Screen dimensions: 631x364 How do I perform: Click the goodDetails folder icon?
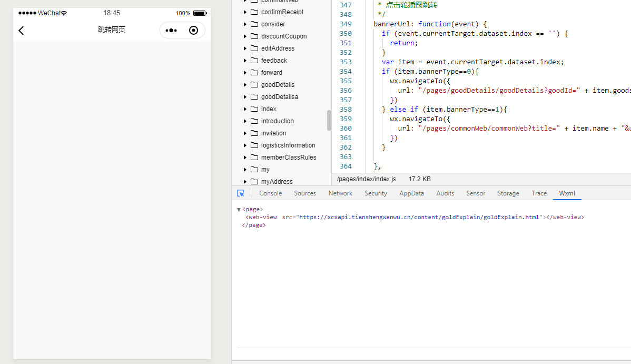[x=254, y=85]
